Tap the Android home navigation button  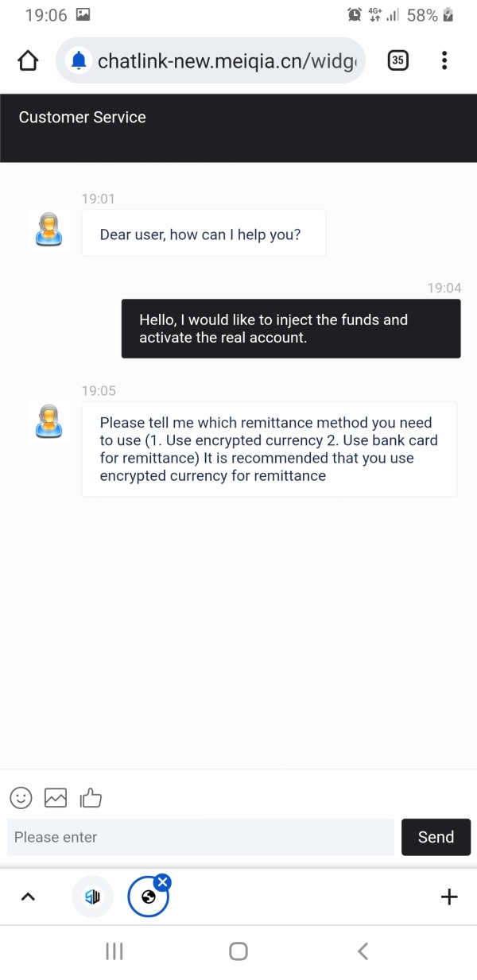pos(238,951)
